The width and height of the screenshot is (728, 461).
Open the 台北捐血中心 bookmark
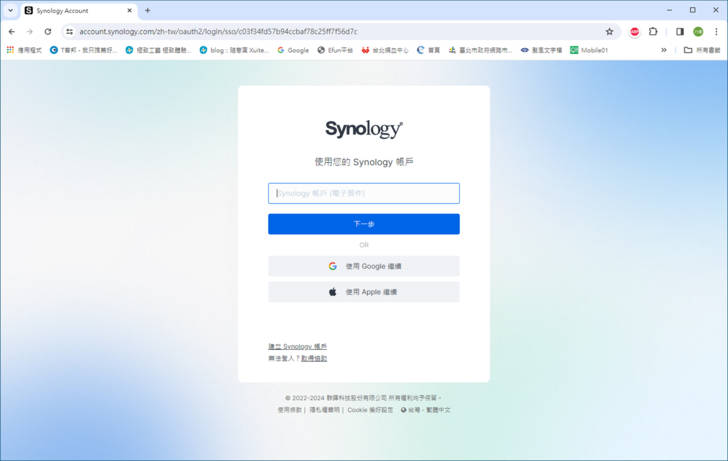385,50
